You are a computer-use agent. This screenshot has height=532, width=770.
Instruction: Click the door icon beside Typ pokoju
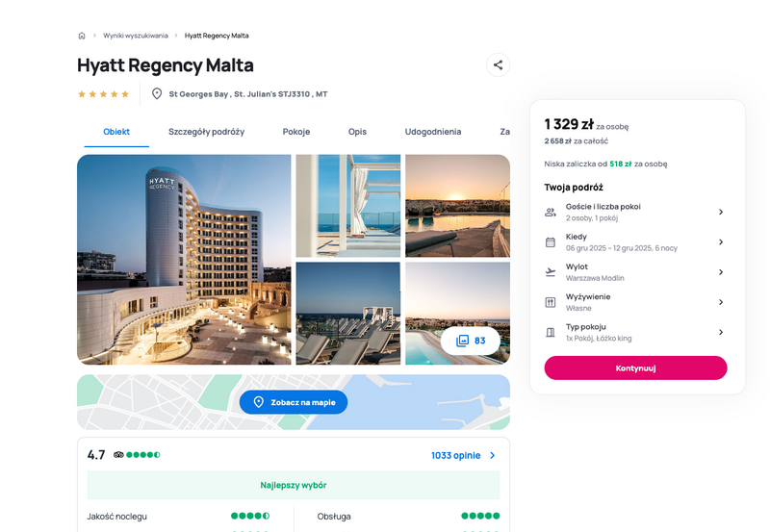[x=551, y=332]
